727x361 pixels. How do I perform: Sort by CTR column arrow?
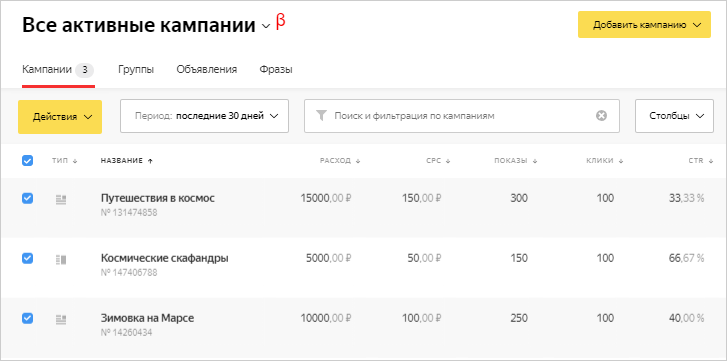click(x=711, y=161)
